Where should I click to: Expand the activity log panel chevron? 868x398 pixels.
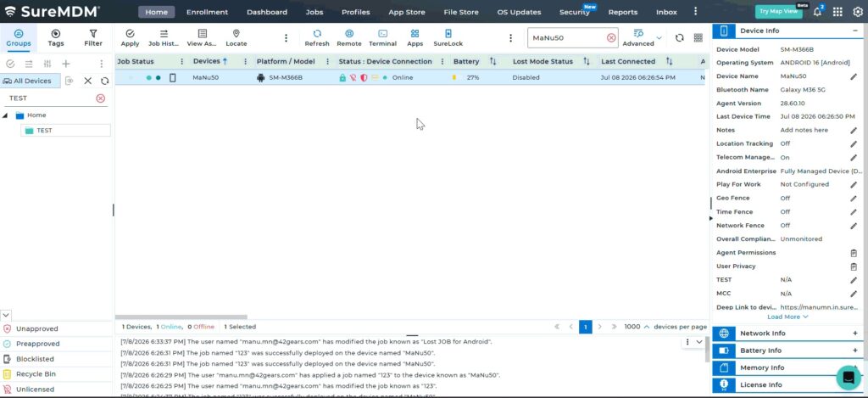pyautogui.click(x=699, y=342)
